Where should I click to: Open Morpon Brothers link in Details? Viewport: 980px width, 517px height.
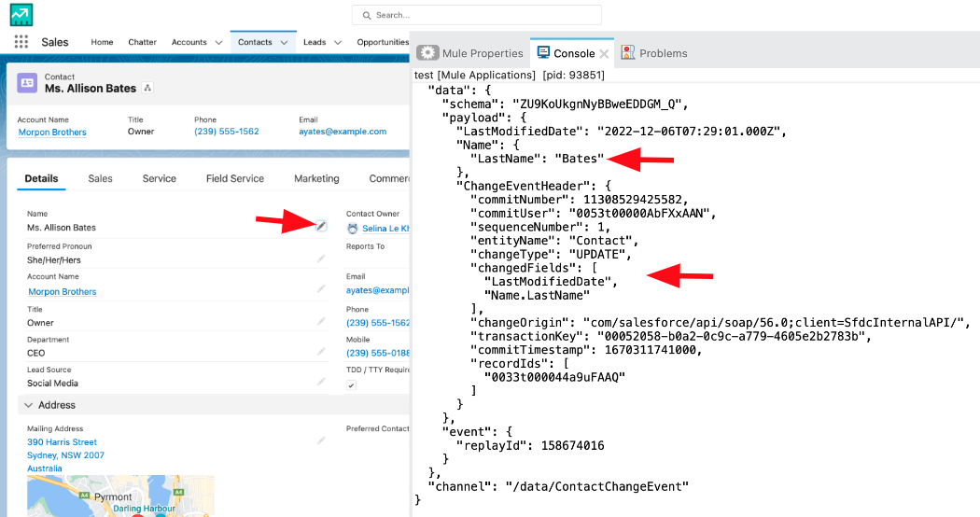pyautogui.click(x=62, y=292)
